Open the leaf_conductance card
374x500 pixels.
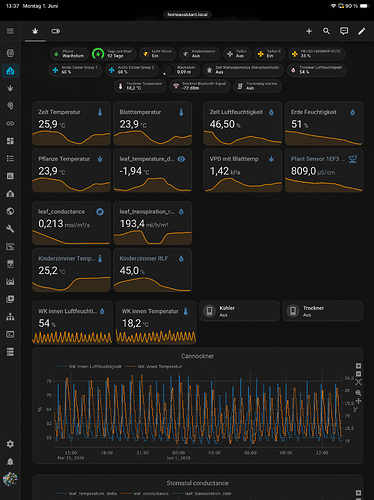(x=71, y=223)
